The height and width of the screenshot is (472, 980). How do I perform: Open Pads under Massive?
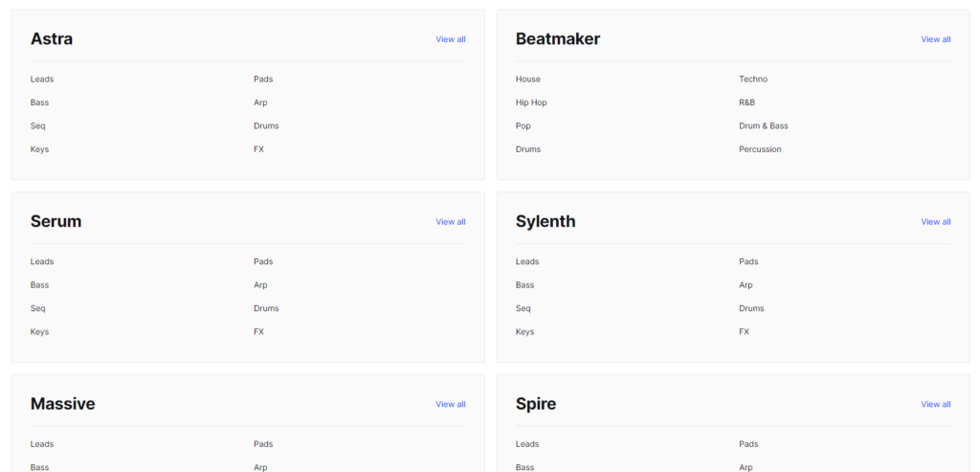[263, 444]
